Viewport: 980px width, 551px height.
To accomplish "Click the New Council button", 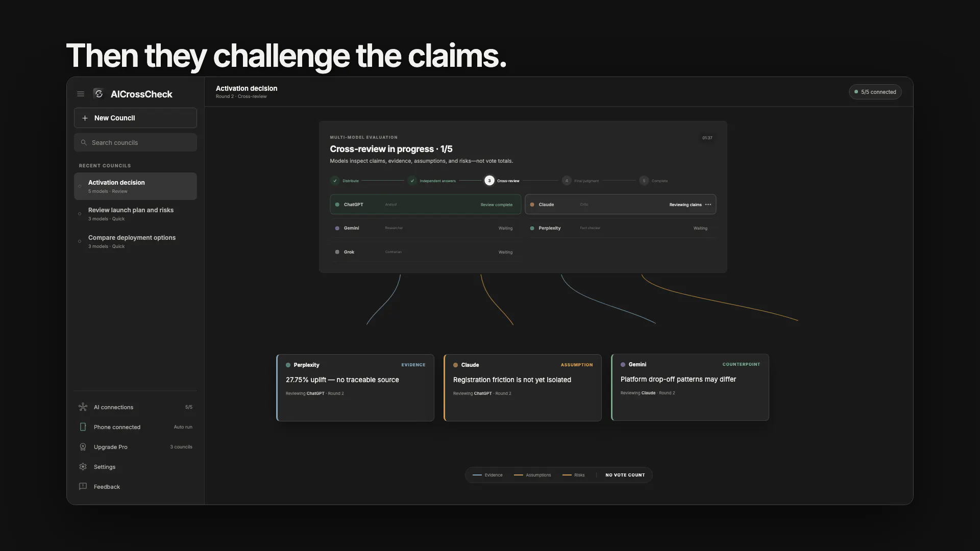I will pyautogui.click(x=135, y=118).
